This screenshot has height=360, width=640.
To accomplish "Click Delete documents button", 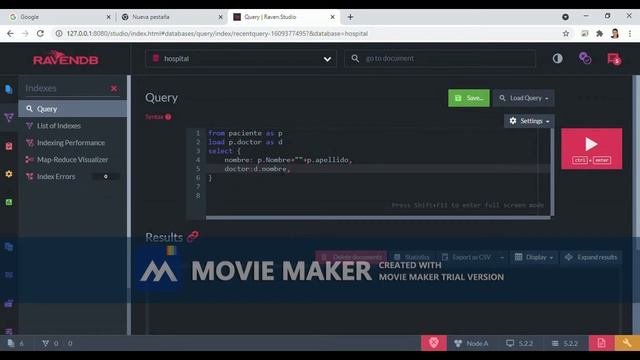I will [351, 257].
